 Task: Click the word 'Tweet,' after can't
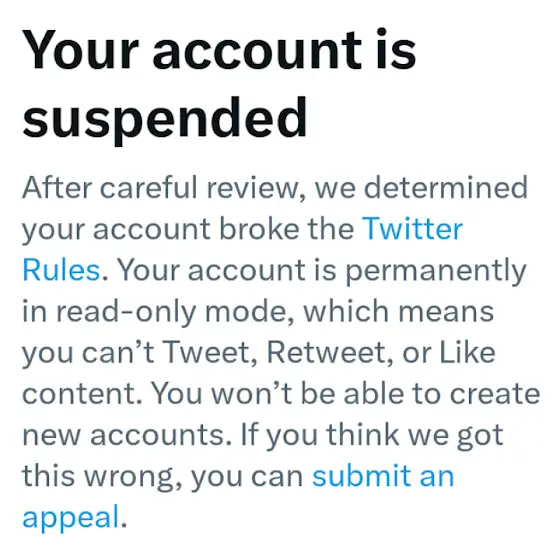tap(210, 354)
